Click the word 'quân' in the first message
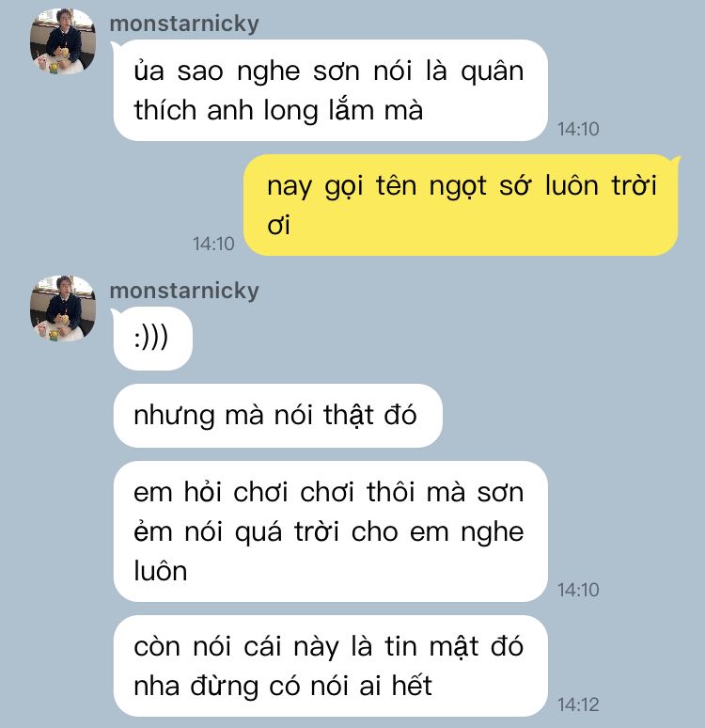 (x=492, y=72)
